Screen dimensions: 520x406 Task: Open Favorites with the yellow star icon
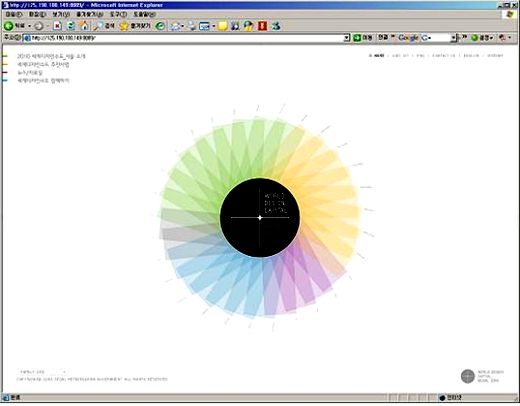pyautogui.click(x=135, y=26)
